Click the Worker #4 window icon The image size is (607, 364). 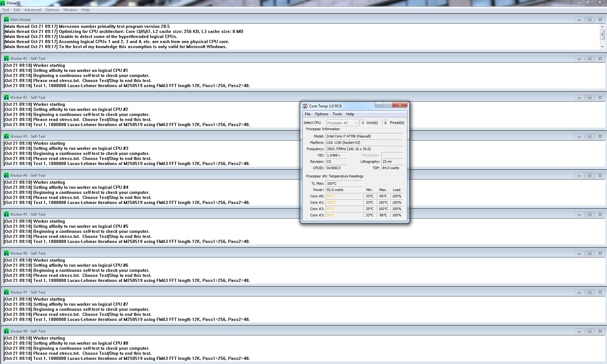tap(6, 175)
